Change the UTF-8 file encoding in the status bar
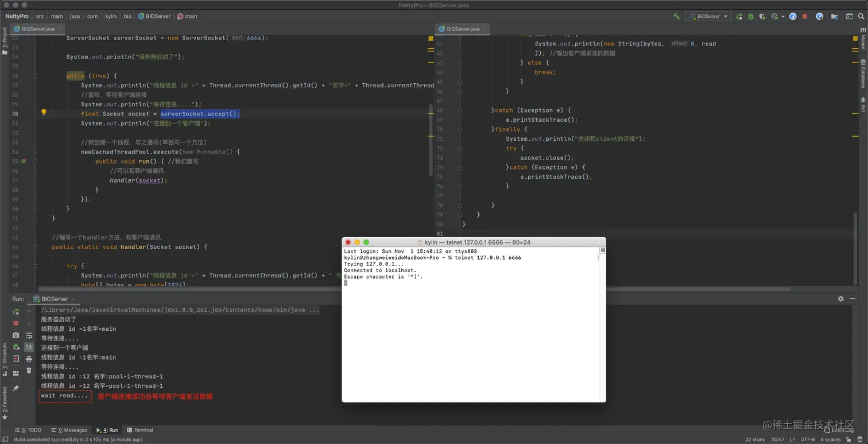 coord(807,439)
